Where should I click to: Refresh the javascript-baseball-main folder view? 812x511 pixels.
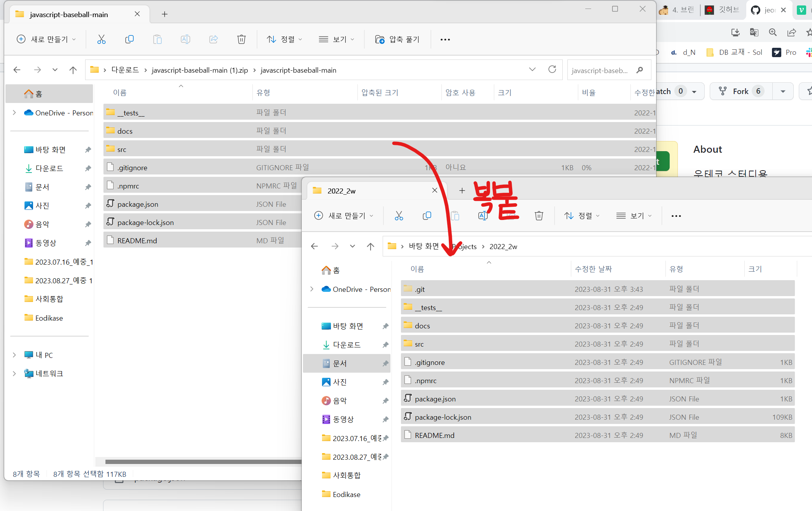coord(552,70)
